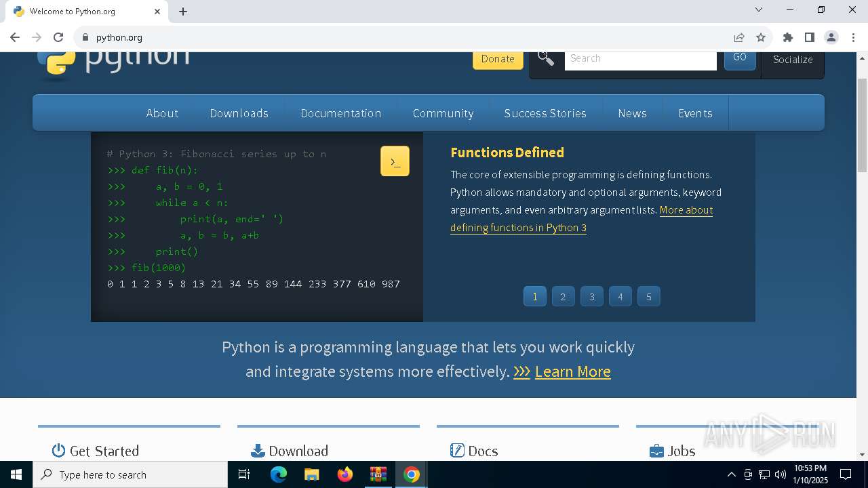The height and width of the screenshot is (488, 868).
Task: Switch to slide 3 in carousel
Action: (592, 296)
